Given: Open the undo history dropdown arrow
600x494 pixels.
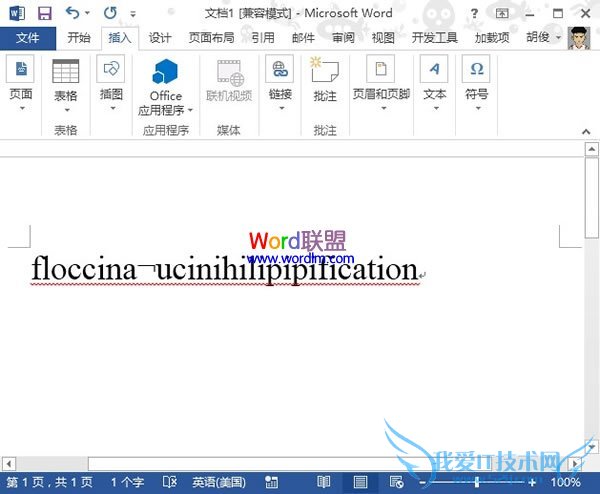Looking at the screenshot, I should pyautogui.click(x=87, y=13).
